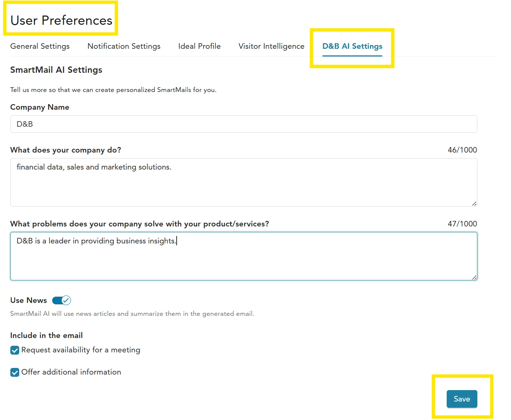The height and width of the screenshot is (420, 511).
Task: Switch to Notification Settings tab
Action: 124,46
